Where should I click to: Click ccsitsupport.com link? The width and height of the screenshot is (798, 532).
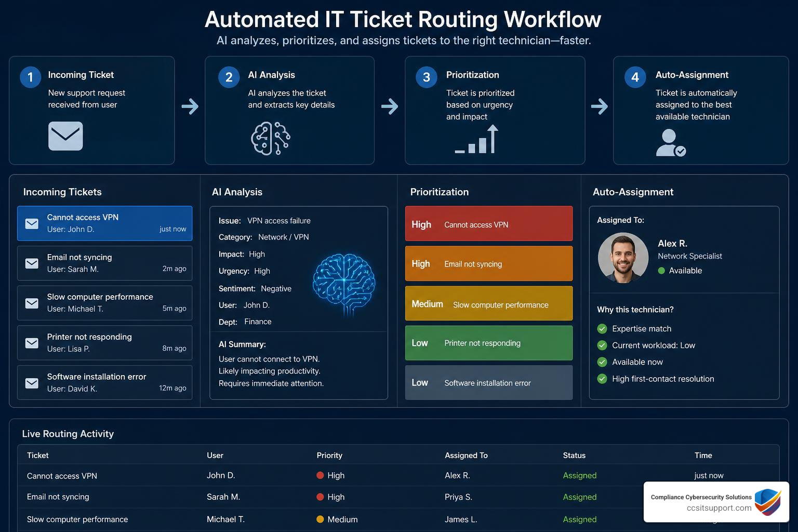click(719, 508)
